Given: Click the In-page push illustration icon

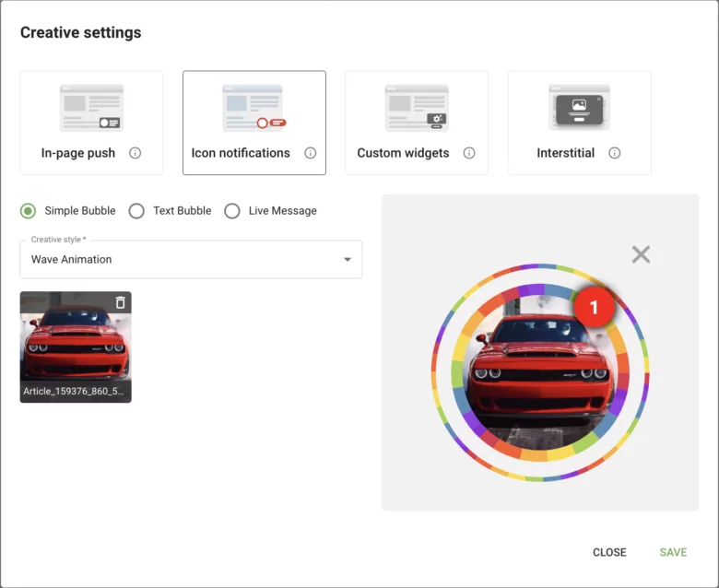Looking at the screenshot, I should point(91,108).
